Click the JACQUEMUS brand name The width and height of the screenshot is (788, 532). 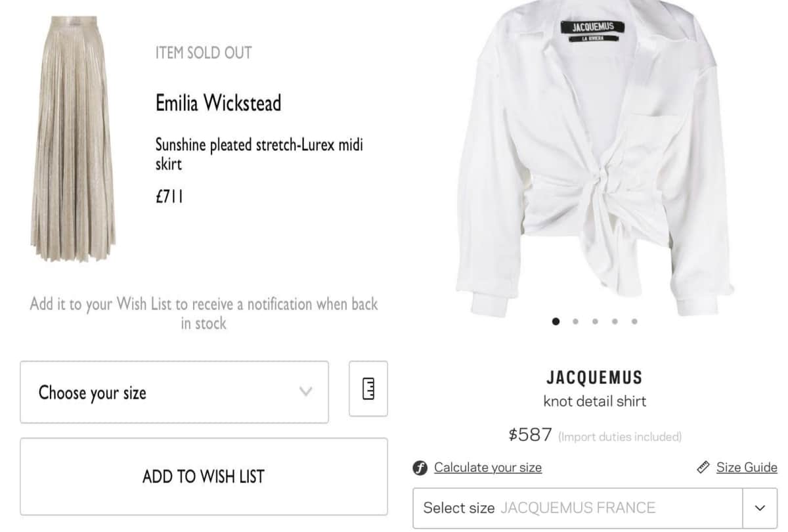(594, 378)
